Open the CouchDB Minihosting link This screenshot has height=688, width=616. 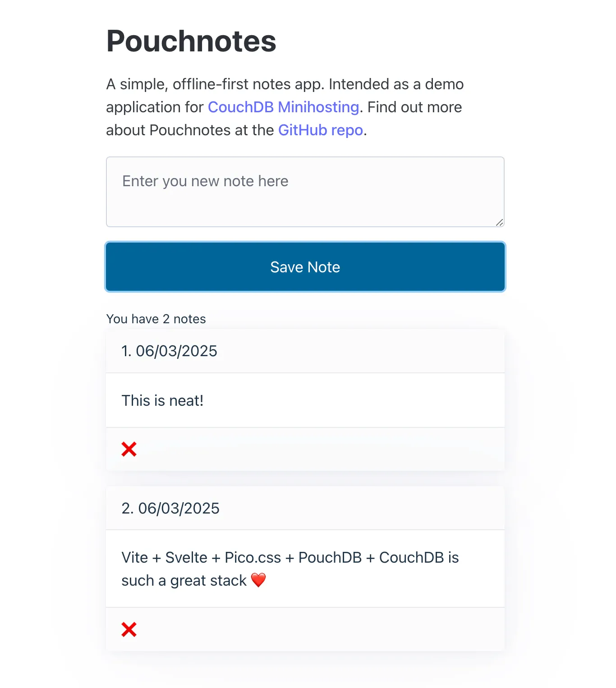pos(283,107)
